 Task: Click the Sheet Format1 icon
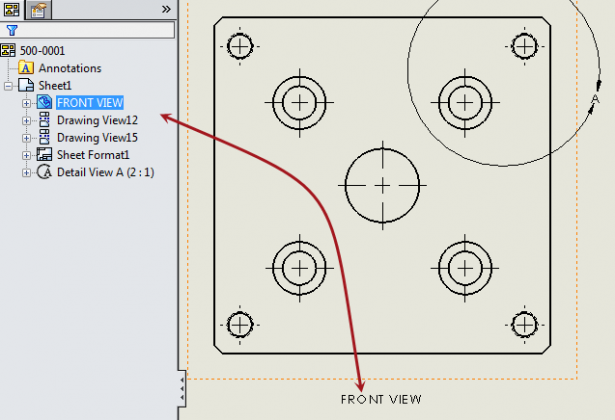pyautogui.click(x=44, y=155)
